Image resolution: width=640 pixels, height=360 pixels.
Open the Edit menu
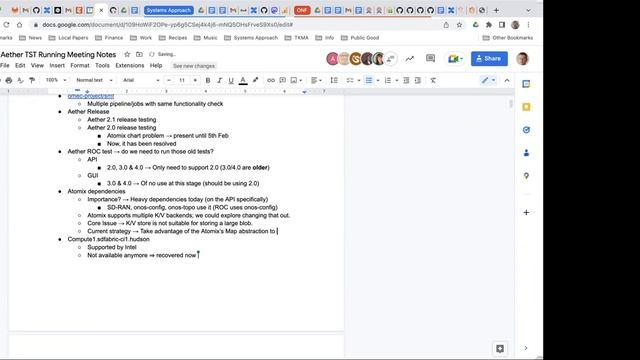pyautogui.click(x=20, y=65)
